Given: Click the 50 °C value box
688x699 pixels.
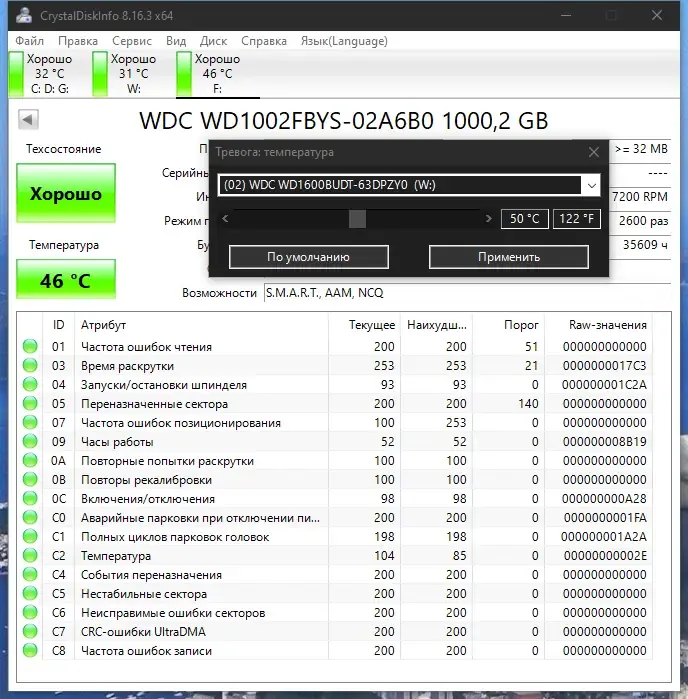Looking at the screenshot, I should pos(524,219).
